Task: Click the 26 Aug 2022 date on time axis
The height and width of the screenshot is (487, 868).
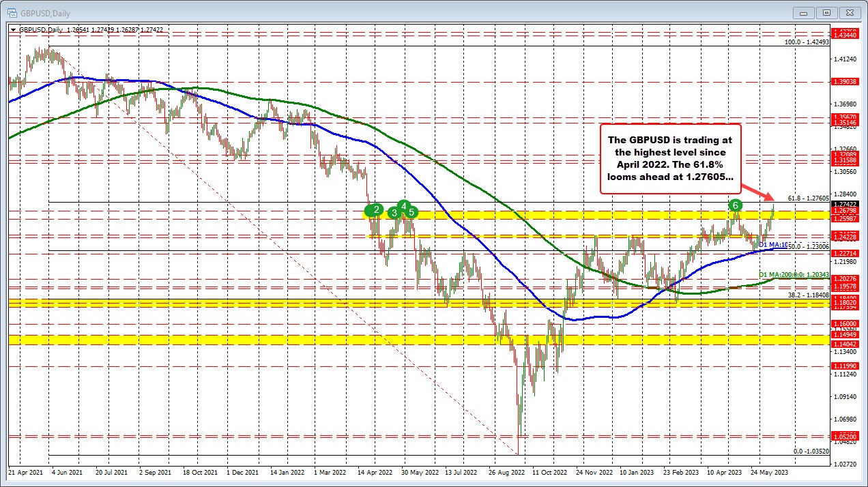Action: tap(507, 471)
